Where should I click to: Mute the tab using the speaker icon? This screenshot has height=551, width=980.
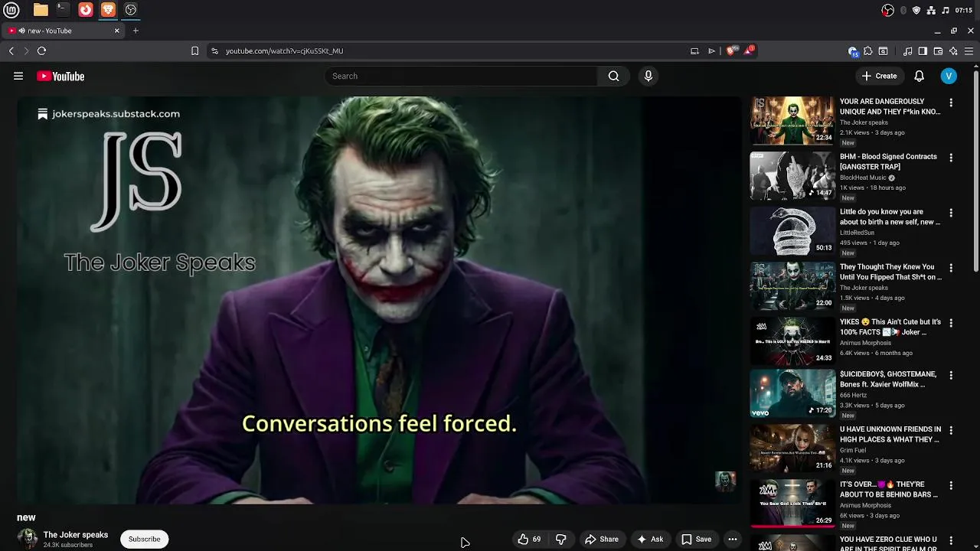(21, 31)
